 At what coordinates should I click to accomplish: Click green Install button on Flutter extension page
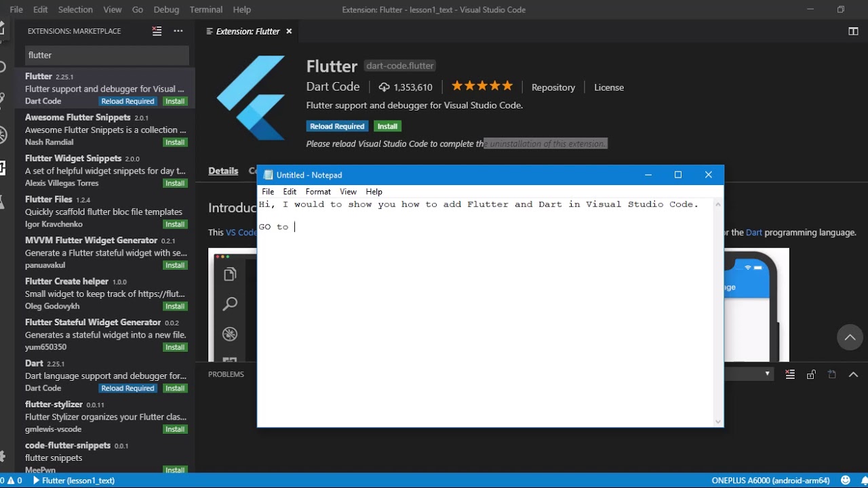point(387,126)
